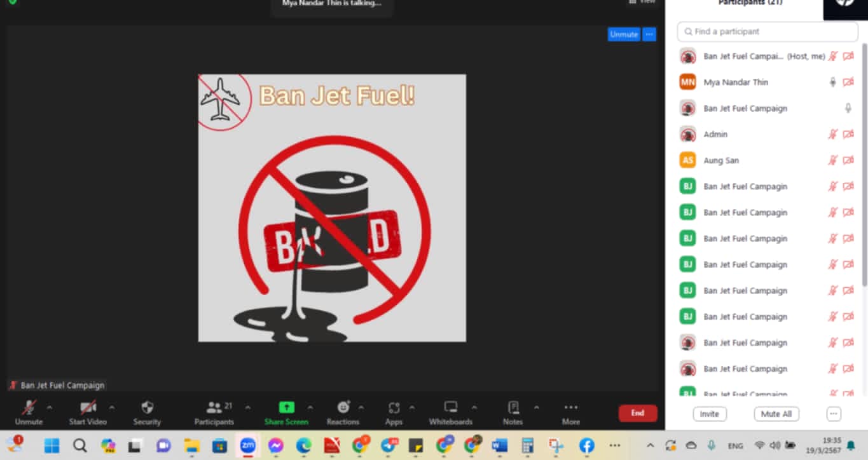Open the Reactions smiley icon
Viewport: 868px width, 460px height.
(x=343, y=407)
